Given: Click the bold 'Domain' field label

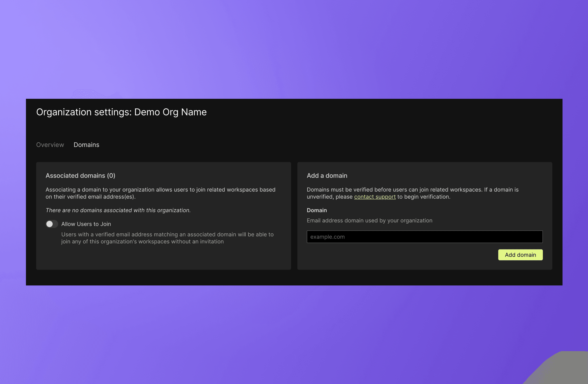Looking at the screenshot, I should [x=317, y=210].
